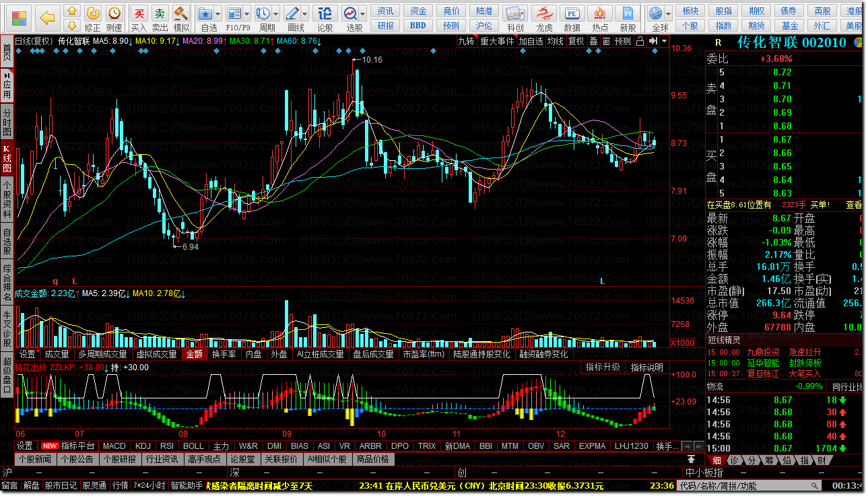Expand the 选股 screener dropdown arrow
868x496 pixels.
click(x=364, y=13)
